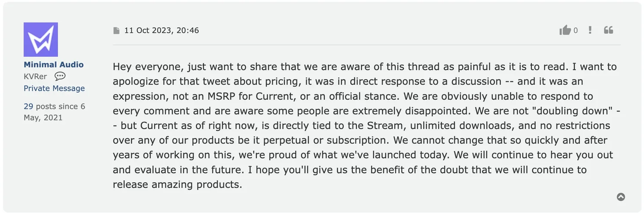Click the post document icon beside the date

tap(116, 31)
